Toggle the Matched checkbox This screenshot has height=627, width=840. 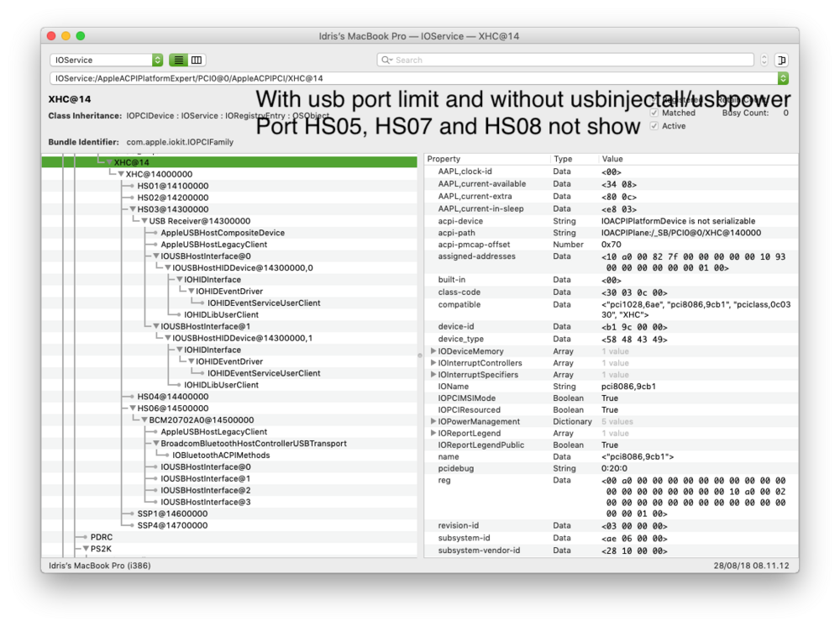pos(654,113)
